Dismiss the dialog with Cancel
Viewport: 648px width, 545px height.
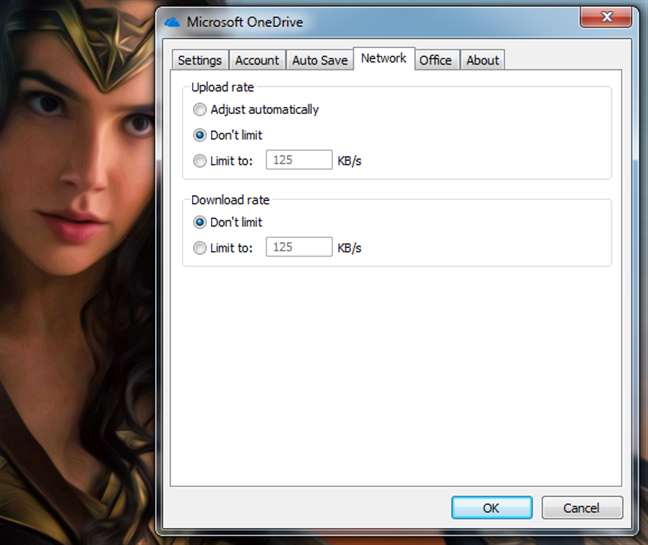tap(582, 508)
